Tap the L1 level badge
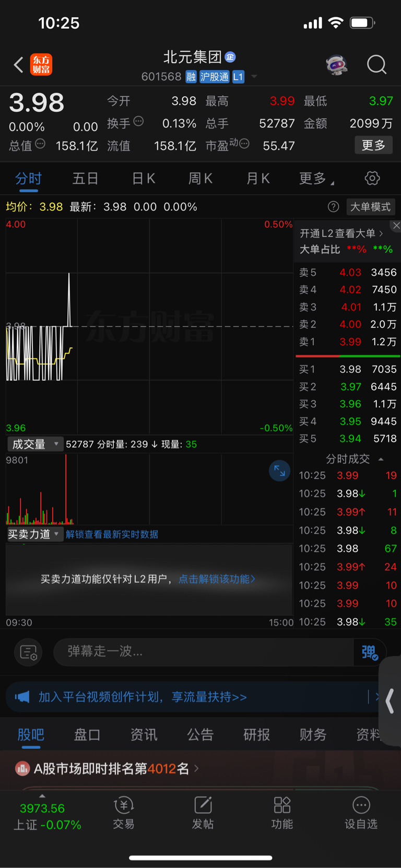 click(238, 77)
